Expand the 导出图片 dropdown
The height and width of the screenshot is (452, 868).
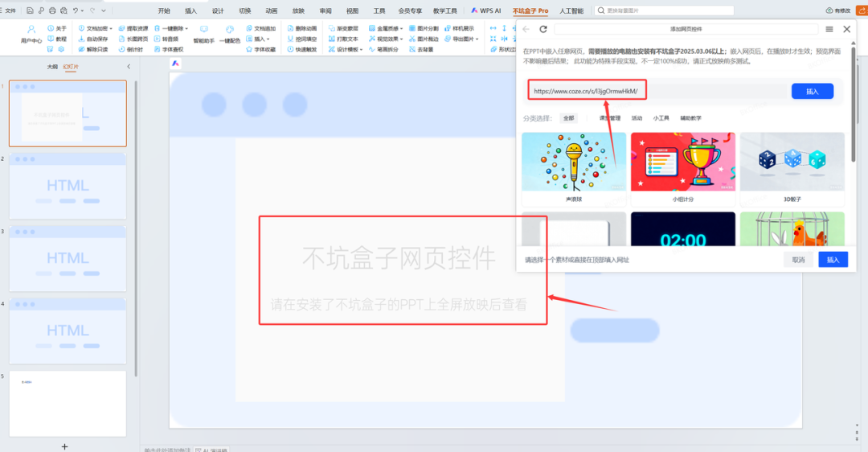(477, 39)
